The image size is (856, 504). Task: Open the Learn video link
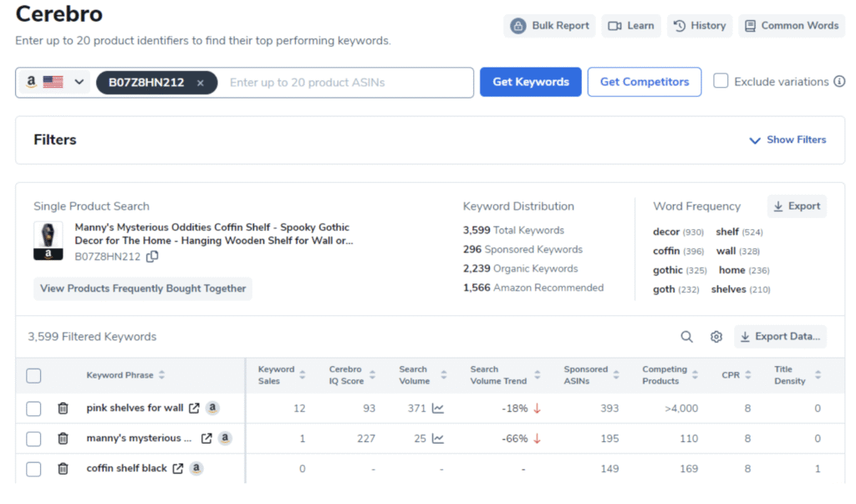(x=631, y=26)
